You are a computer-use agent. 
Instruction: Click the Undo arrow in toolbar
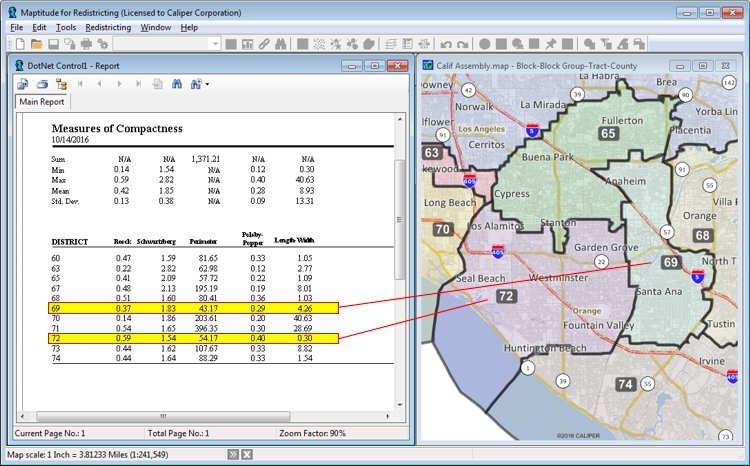click(446, 45)
